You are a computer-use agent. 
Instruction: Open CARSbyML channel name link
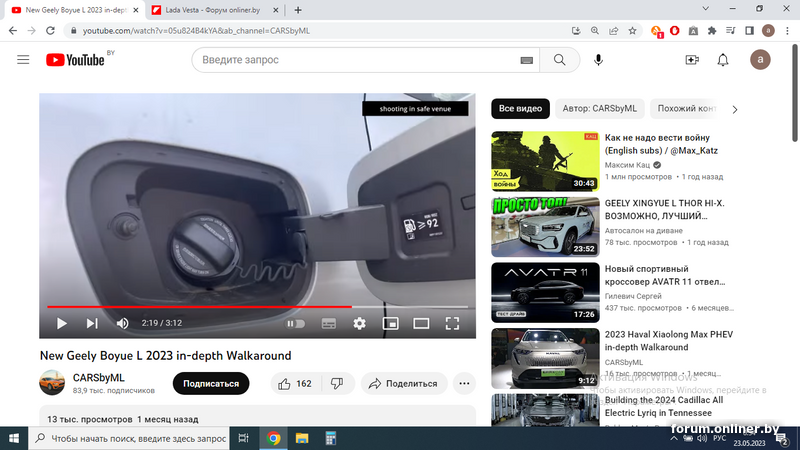pos(98,378)
